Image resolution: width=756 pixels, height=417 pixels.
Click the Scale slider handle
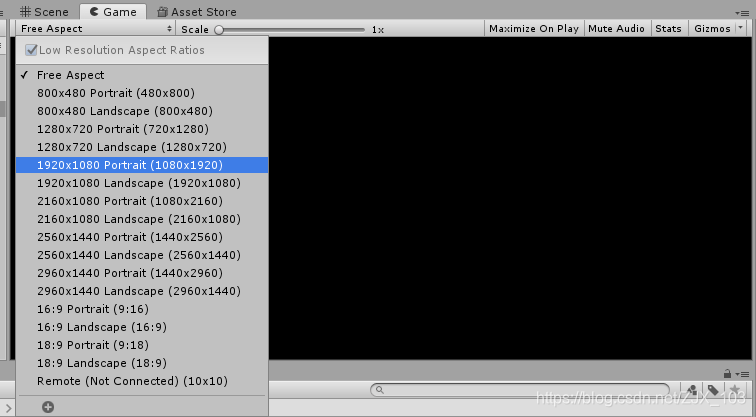click(219, 30)
